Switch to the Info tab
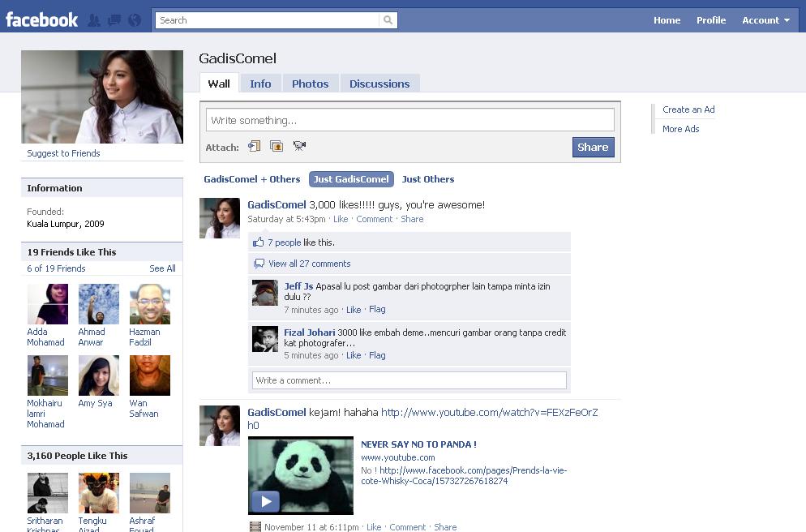 260,84
